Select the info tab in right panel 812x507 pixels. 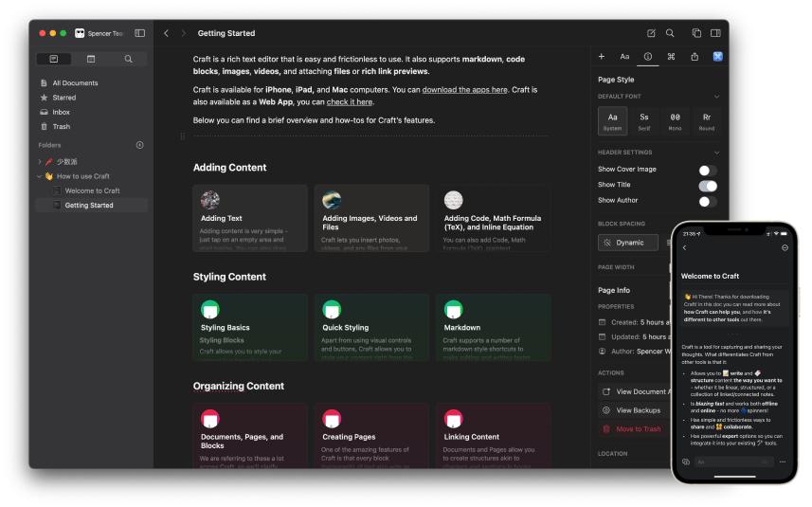click(648, 57)
